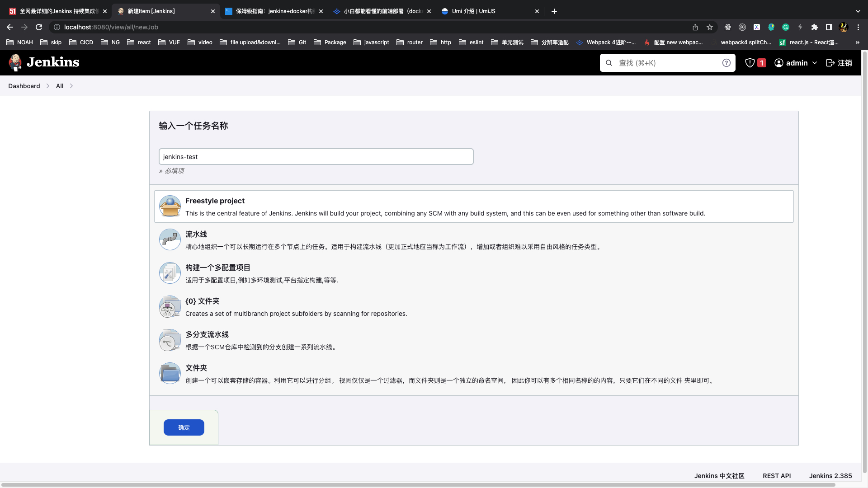
Task: Click the Jenkins logo in header
Action: (x=44, y=62)
